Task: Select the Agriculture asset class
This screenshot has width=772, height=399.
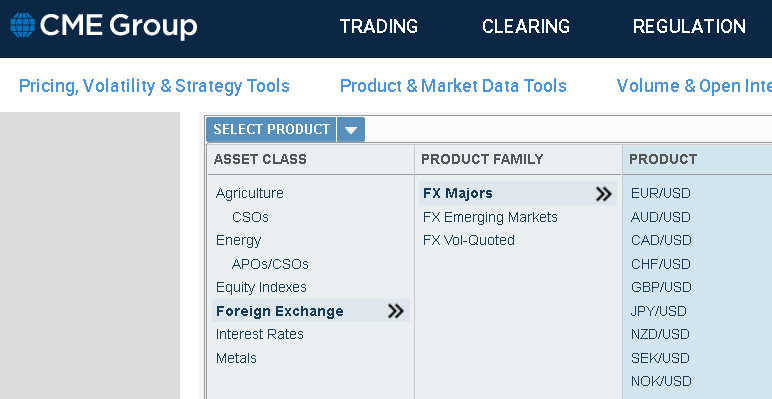Action: coord(250,193)
